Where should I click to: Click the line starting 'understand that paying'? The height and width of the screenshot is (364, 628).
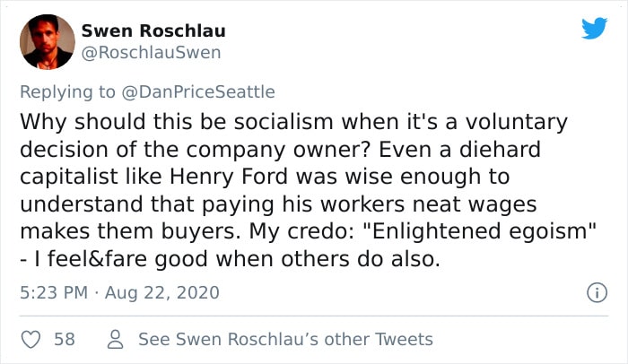(278, 204)
